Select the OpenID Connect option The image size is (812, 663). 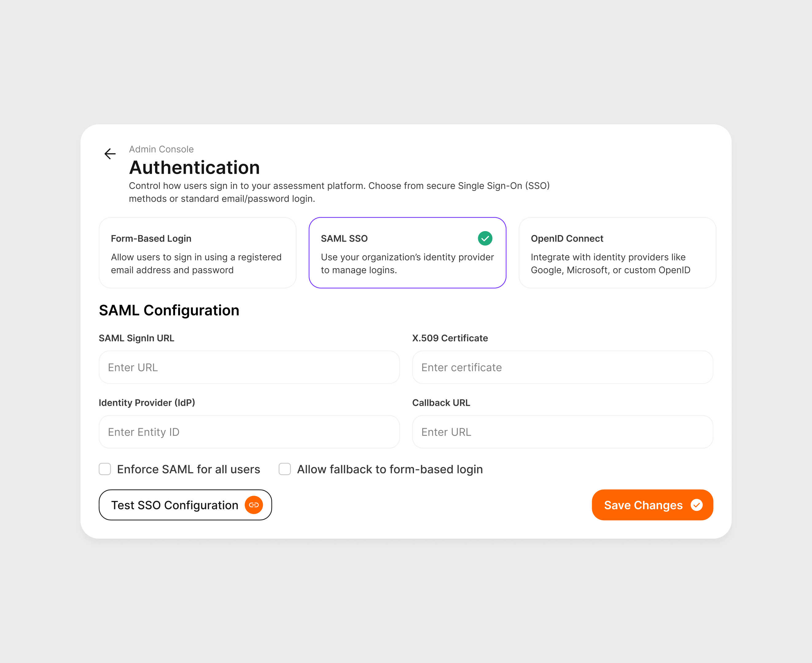tap(617, 253)
